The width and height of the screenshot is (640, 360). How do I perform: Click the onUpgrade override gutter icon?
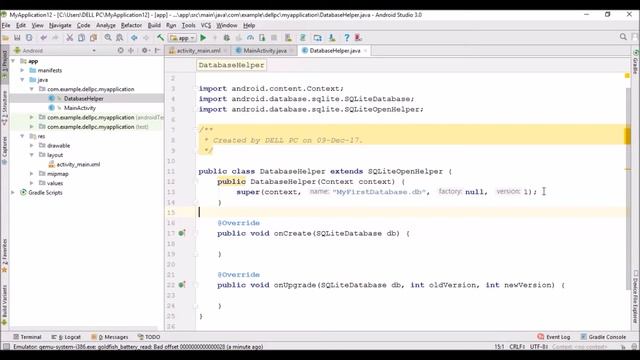coord(182,284)
